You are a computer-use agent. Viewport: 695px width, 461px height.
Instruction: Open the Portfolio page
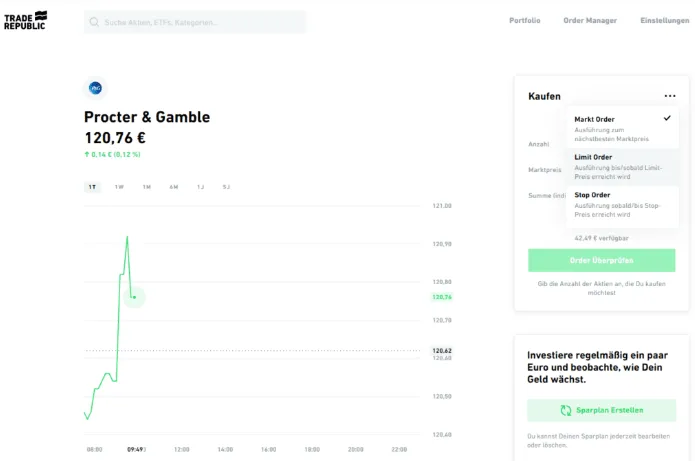524,20
